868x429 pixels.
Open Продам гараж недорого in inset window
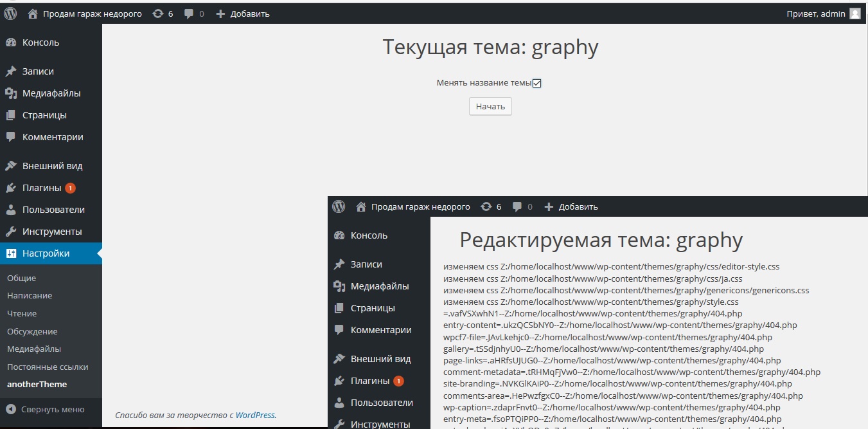click(x=421, y=206)
